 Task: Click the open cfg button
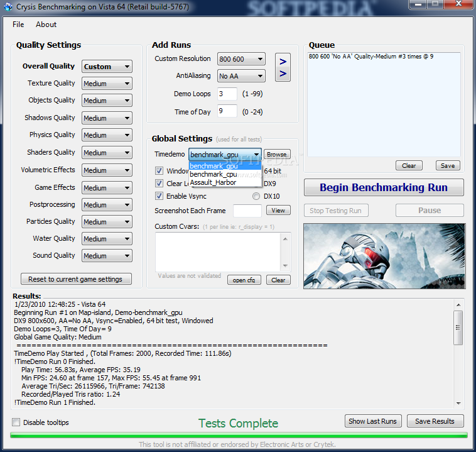coord(244,280)
